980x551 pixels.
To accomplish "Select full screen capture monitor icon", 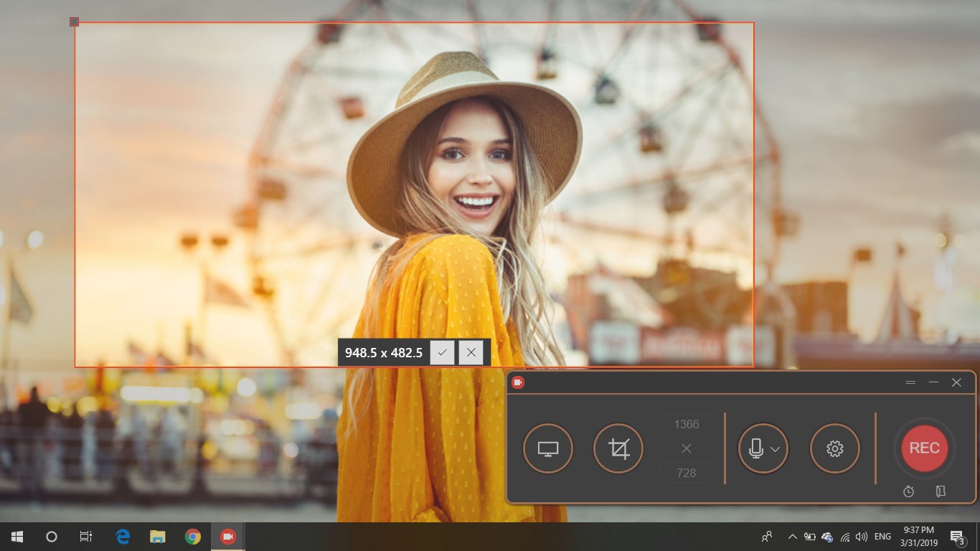I will [x=548, y=448].
